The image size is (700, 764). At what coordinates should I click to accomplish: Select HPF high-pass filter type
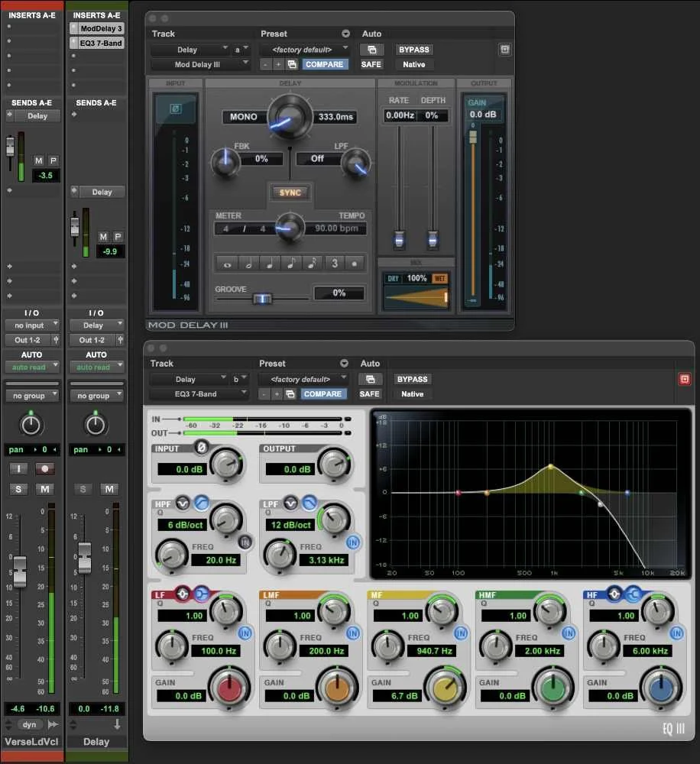pyautogui.click(x=201, y=503)
